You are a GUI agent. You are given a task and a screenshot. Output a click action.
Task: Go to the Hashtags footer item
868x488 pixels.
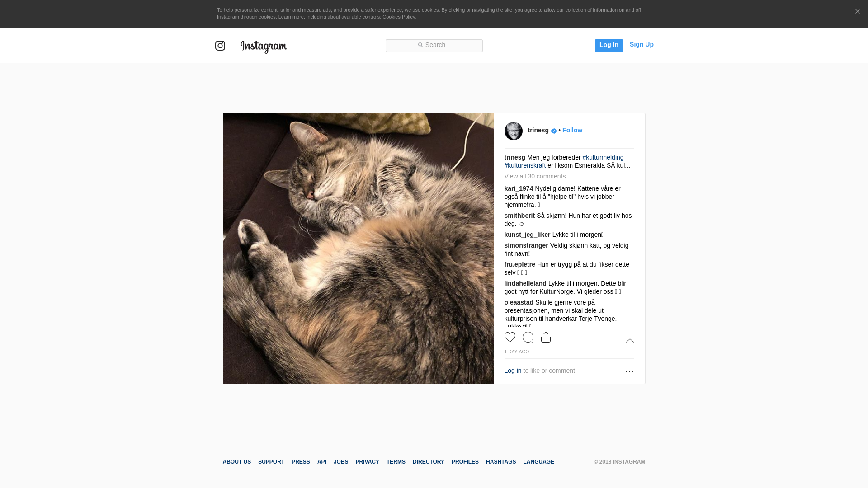[x=501, y=462]
